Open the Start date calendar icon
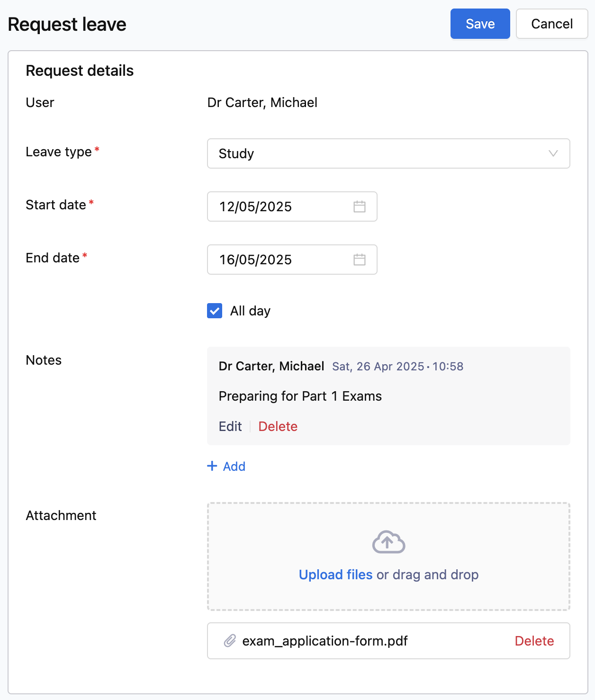 [x=360, y=206]
